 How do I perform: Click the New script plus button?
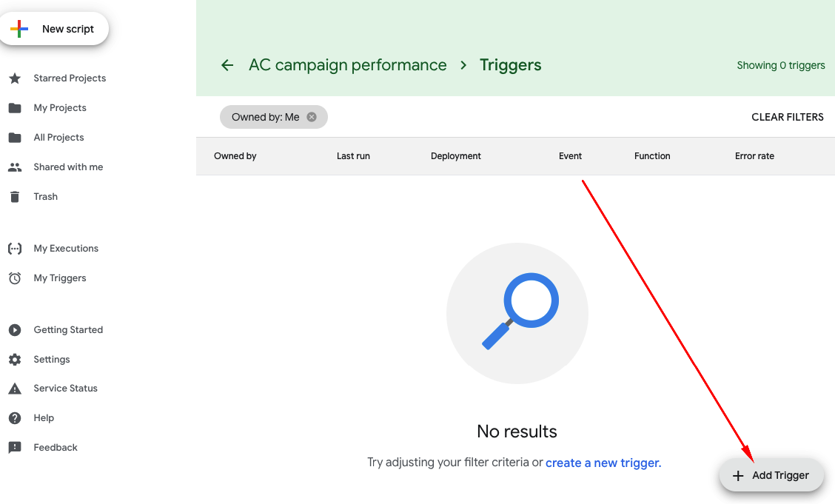point(19,29)
